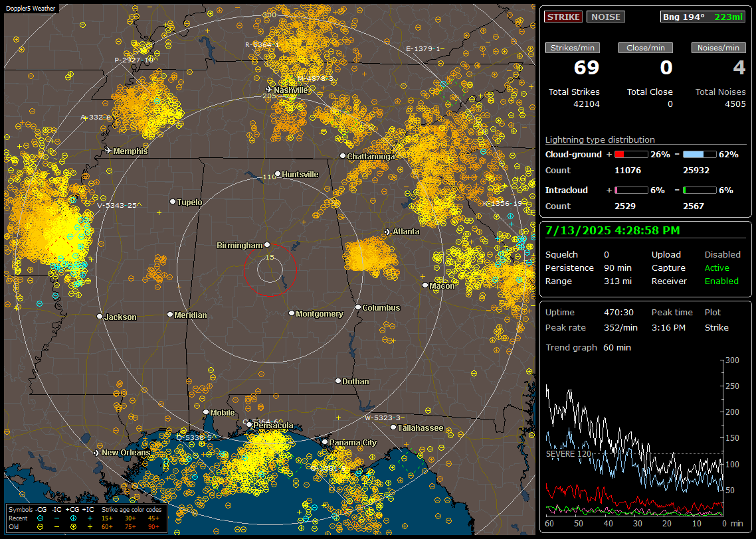Click the Range value 313 mi
Image resolution: width=756 pixels, height=539 pixels.
point(618,281)
